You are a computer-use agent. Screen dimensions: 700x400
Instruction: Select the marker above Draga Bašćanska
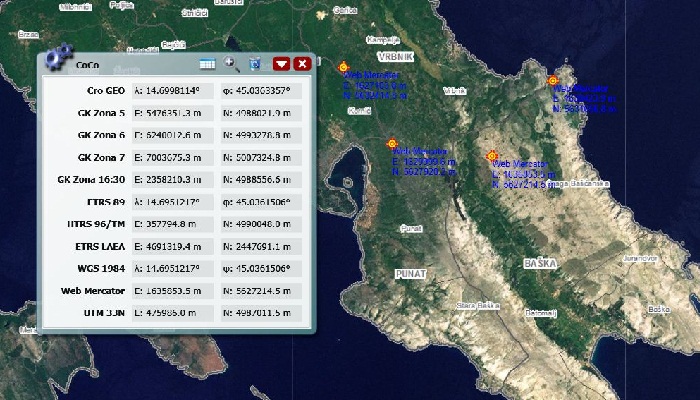pos(491,157)
